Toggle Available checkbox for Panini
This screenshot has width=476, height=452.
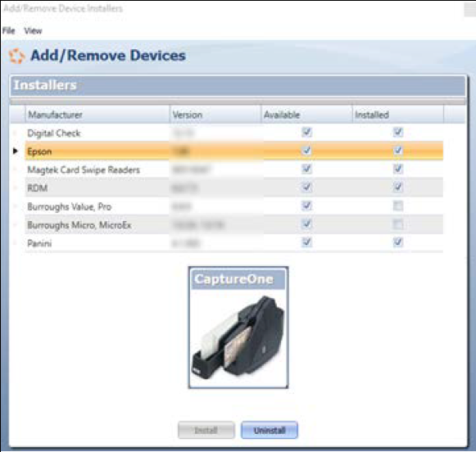coord(306,242)
